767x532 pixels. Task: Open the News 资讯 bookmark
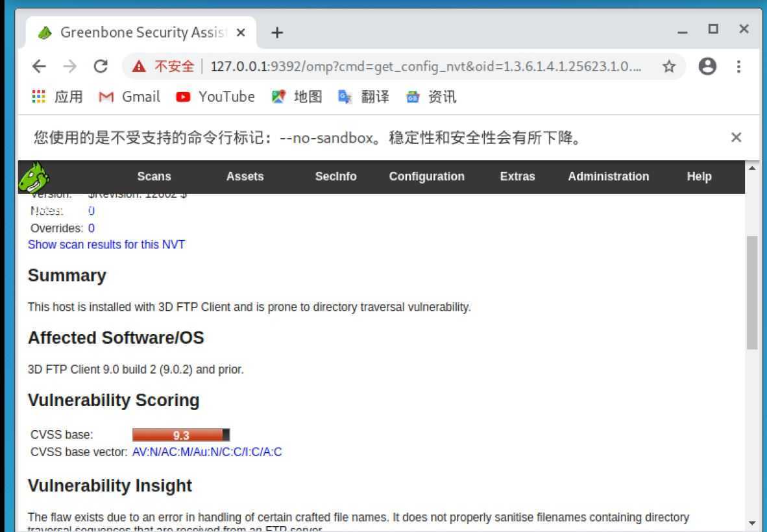[432, 97]
